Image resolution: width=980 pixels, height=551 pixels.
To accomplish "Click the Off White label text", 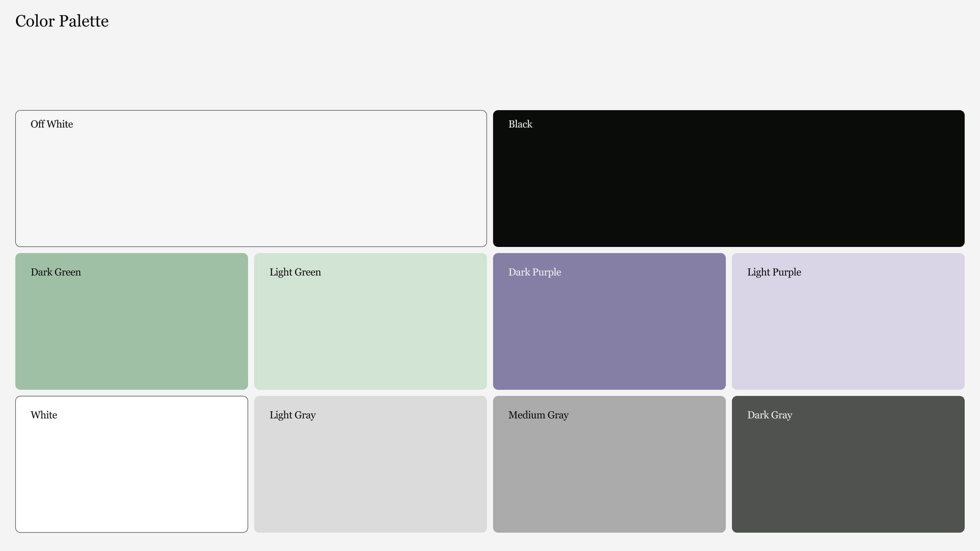I will (x=52, y=124).
